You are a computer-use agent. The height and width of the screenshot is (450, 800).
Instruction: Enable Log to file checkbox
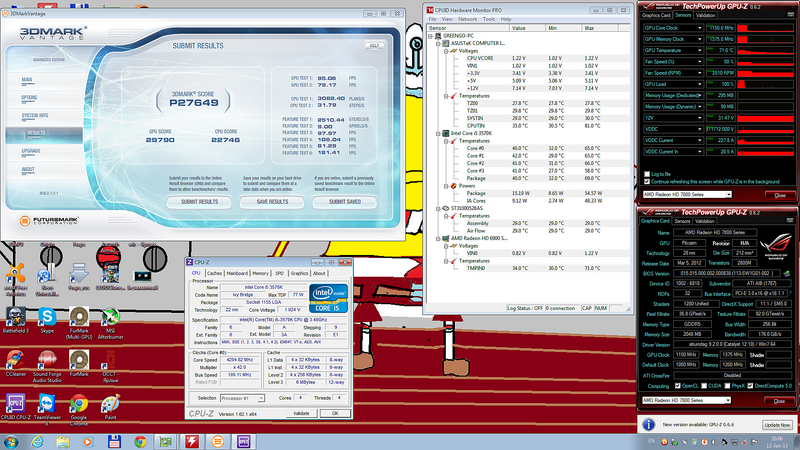(x=647, y=174)
